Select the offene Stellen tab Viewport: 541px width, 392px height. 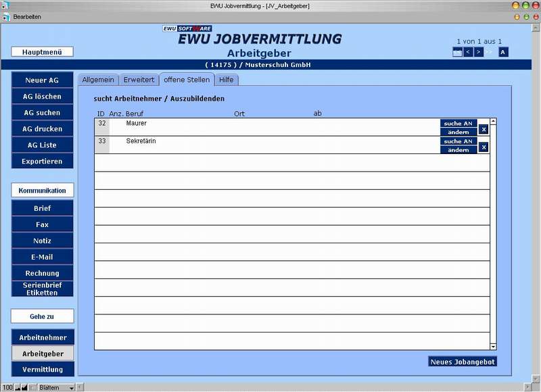click(x=187, y=80)
